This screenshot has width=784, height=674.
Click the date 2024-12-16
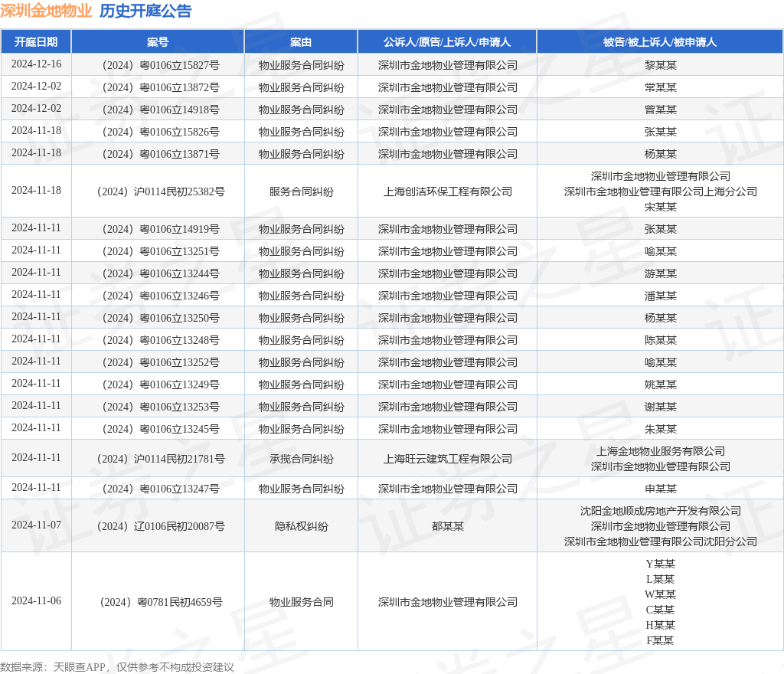click(x=36, y=64)
